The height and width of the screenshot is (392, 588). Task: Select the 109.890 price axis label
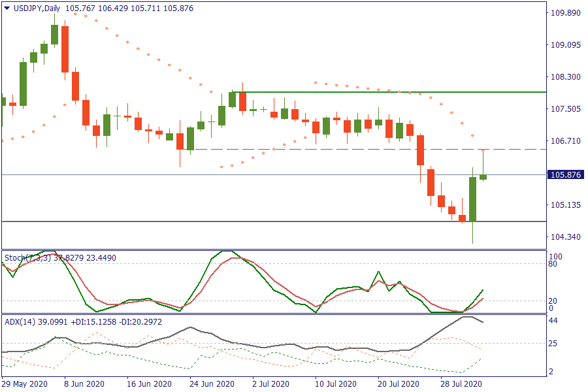click(566, 13)
